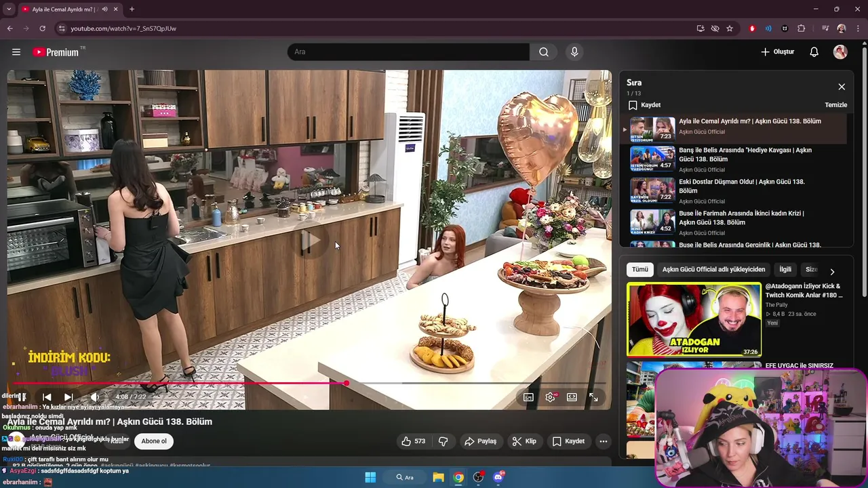The width and height of the screenshot is (868, 488).
Task: Start voice search with microphone icon
Action: [x=574, y=52]
